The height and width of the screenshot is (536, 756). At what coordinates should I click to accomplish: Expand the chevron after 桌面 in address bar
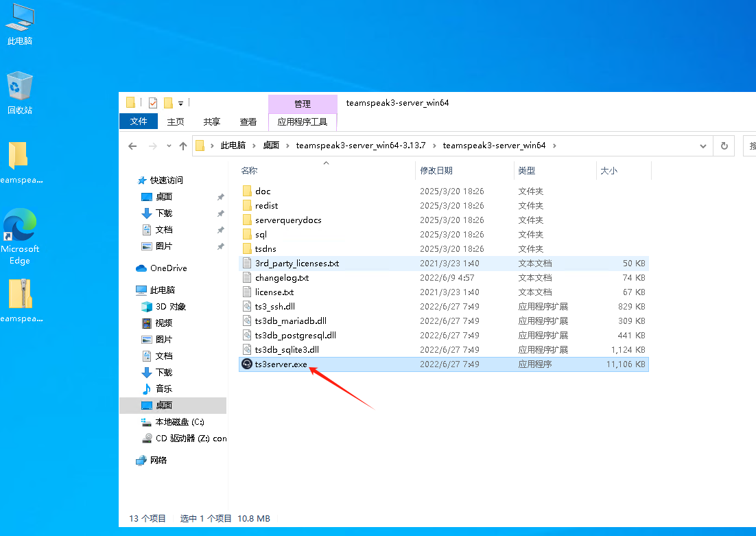[288, 145]
